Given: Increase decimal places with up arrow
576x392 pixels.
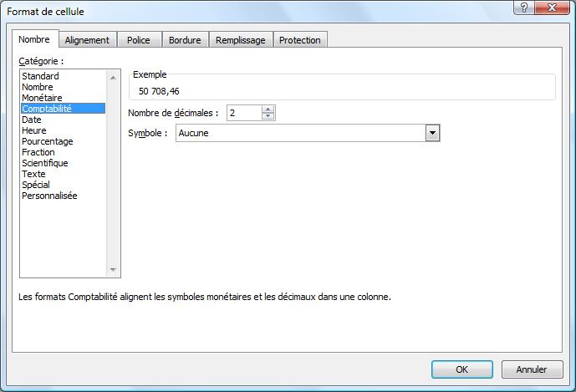Looking at the screenshot, I should click(268, 109).
